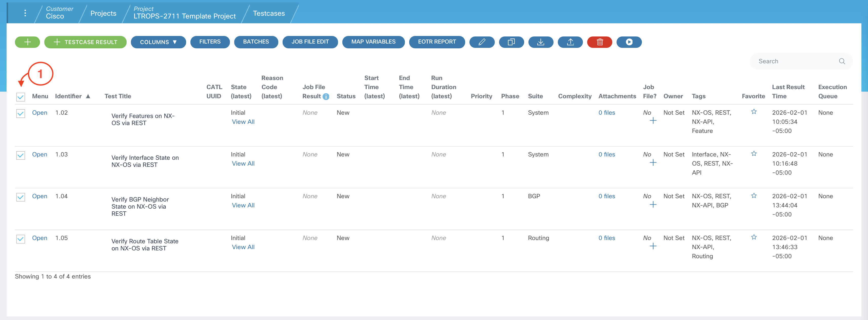
Task: Open the COLUMNS dropdown
Action: (158, 42)
